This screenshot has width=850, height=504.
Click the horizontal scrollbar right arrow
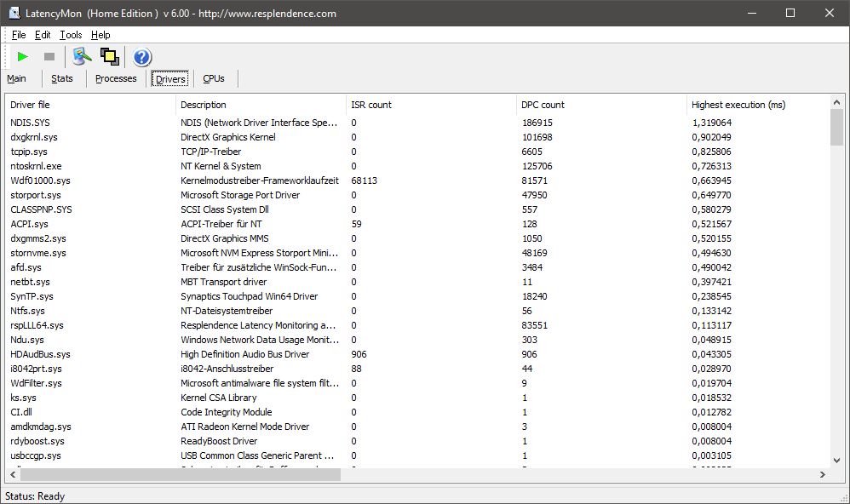point(823,474)
